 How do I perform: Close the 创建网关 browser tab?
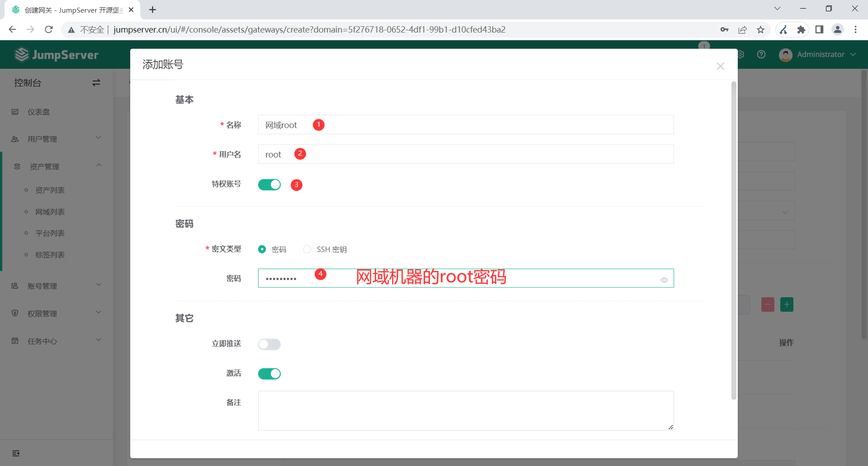[x=131, y=10]
